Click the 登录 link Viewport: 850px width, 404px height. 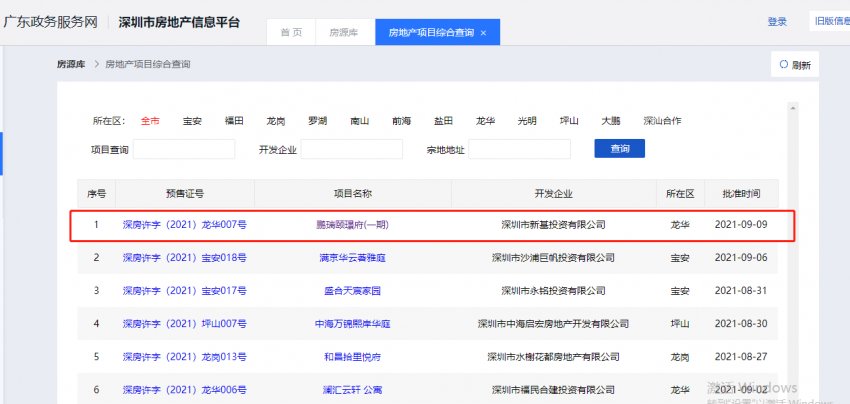(777, 22)
